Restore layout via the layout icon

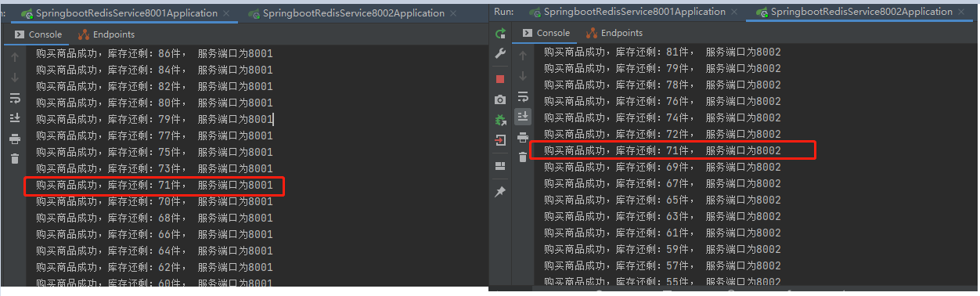pyautogui.click(x=500, y=166)
